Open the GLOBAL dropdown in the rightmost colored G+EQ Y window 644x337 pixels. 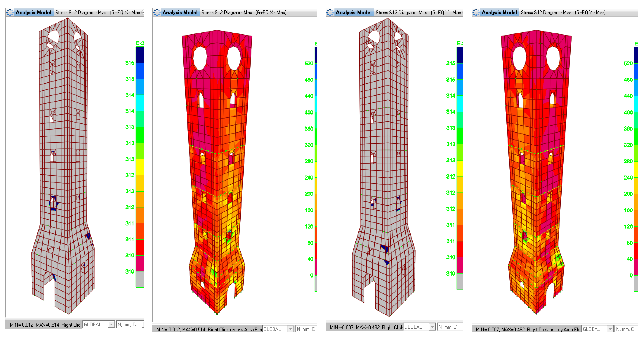pyautogui.click(x=597, y=329)
